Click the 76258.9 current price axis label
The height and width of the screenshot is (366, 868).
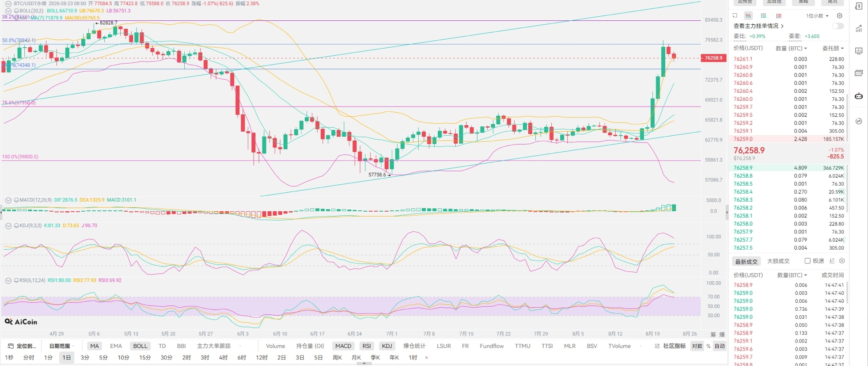pyautogui.click(x=713, y=58)
